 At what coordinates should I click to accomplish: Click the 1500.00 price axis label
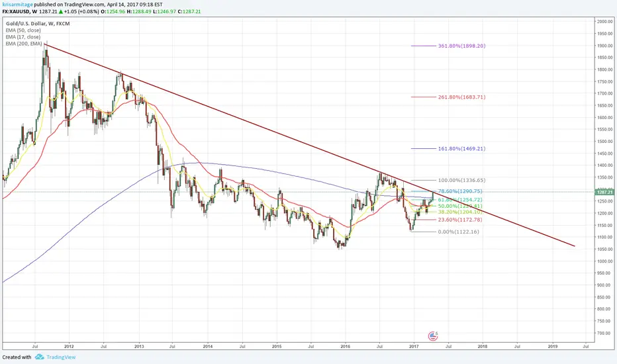[605, 142]
